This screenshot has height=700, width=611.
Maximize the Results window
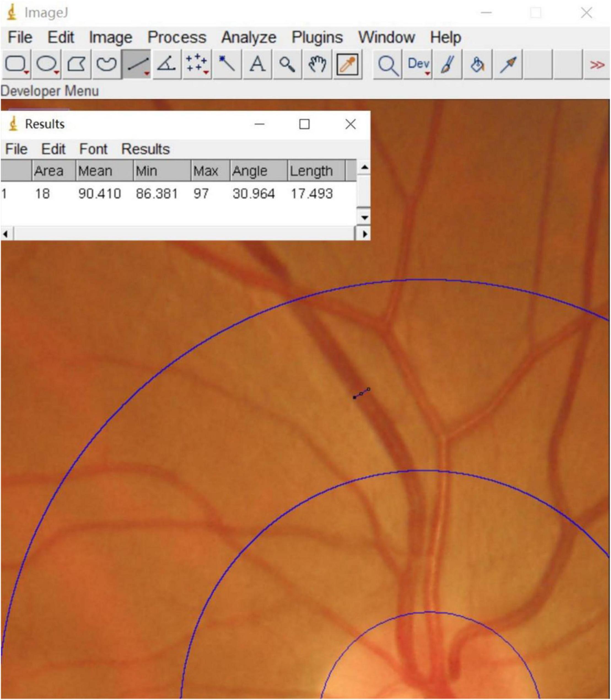305,124
